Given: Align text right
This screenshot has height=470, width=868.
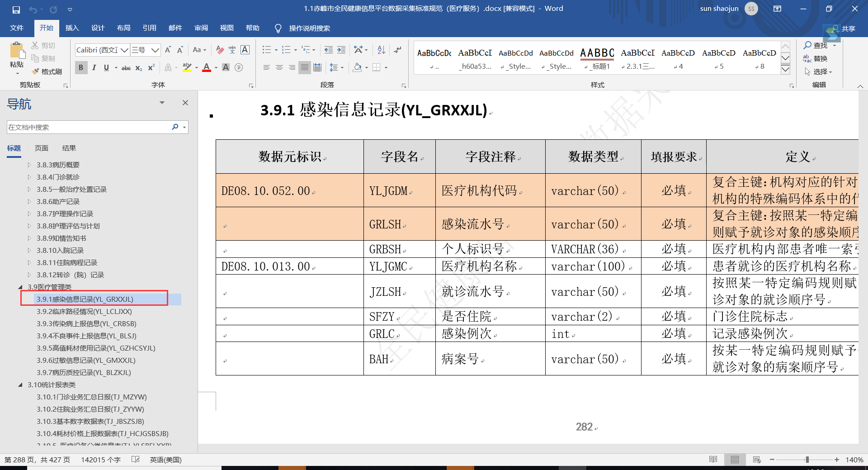Looking at the screenshot, I should click(292, 67).
